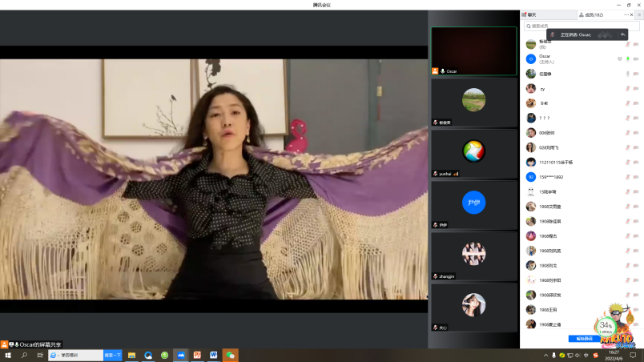Open File Explorer from the taskbar
The image size is (644, 362).
tap(131, 355)
